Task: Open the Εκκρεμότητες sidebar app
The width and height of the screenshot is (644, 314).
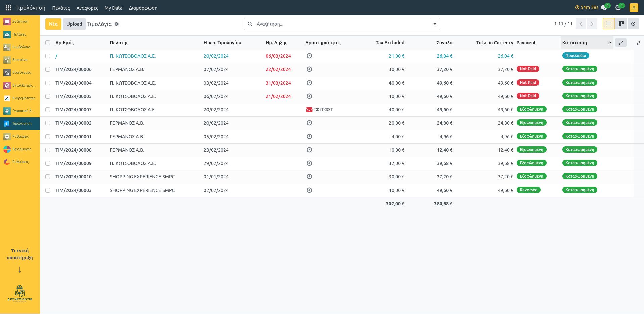Action: point(20,98)
